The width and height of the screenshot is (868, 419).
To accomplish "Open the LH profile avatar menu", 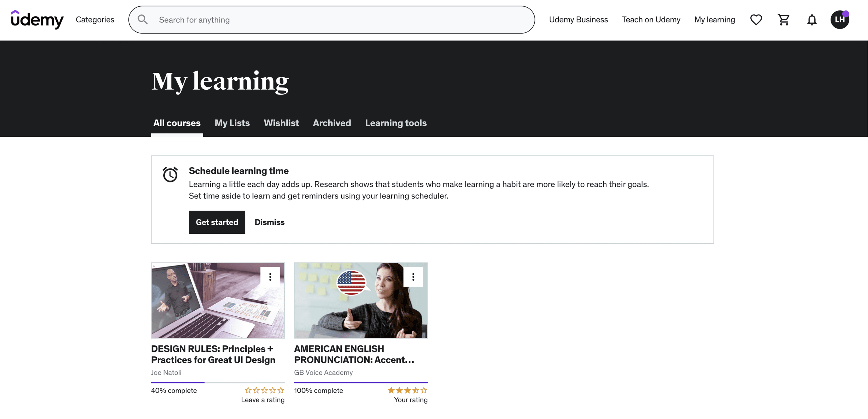I will point(839,19).
